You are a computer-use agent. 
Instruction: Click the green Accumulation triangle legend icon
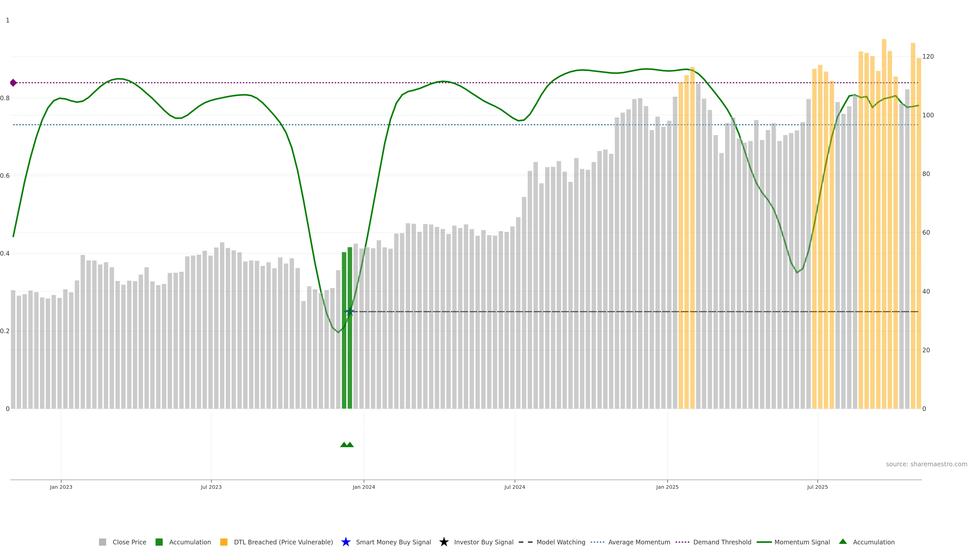tap(843, 542)
